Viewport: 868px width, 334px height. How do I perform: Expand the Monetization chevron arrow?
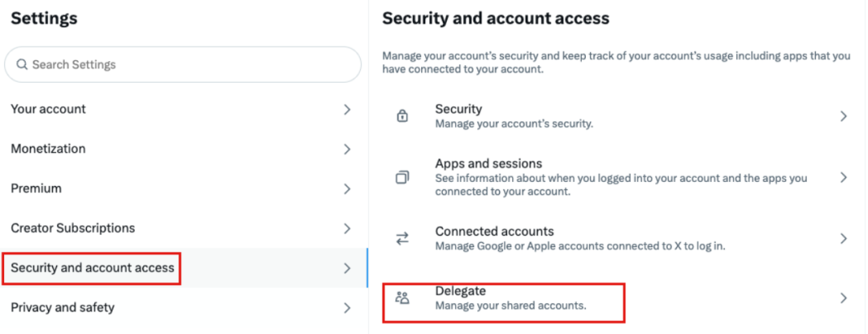(x=347, y=149)
